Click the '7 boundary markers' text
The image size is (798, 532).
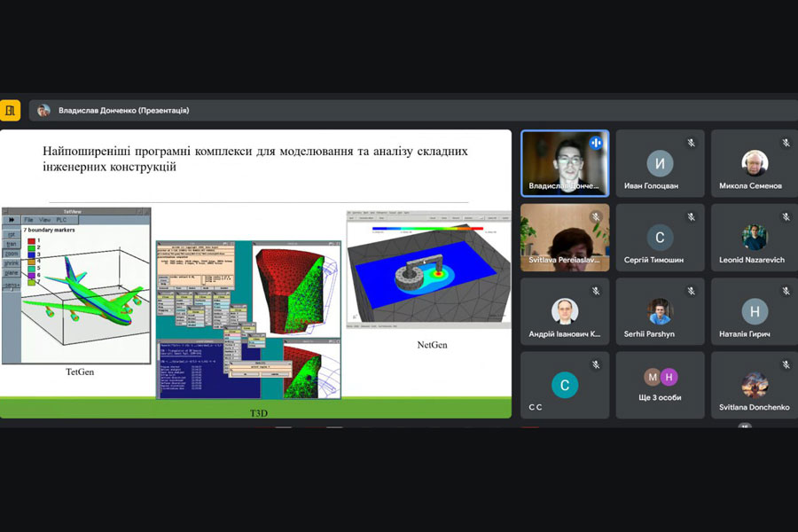pos(50,231)
